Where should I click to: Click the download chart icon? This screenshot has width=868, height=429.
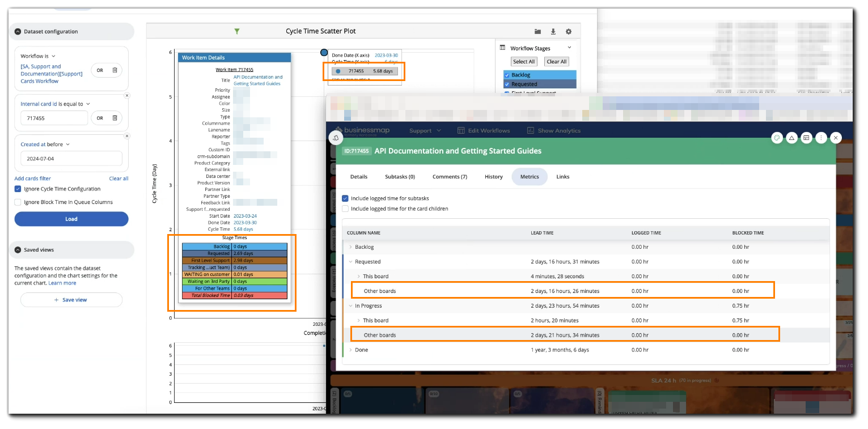[x=553, y=32]
